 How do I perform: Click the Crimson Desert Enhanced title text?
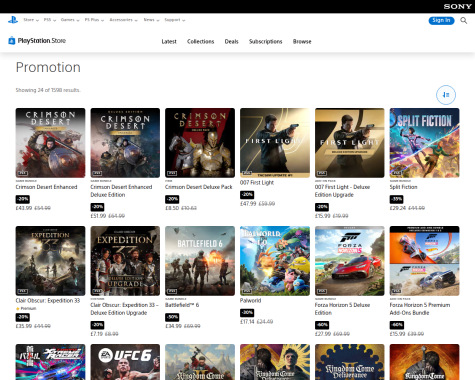coord(46,187)
